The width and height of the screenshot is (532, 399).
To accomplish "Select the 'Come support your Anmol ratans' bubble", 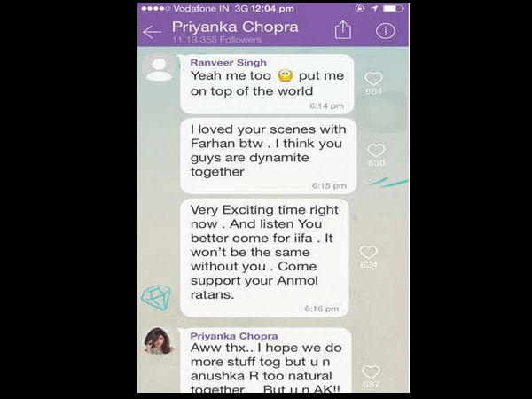I will point(264,258).
